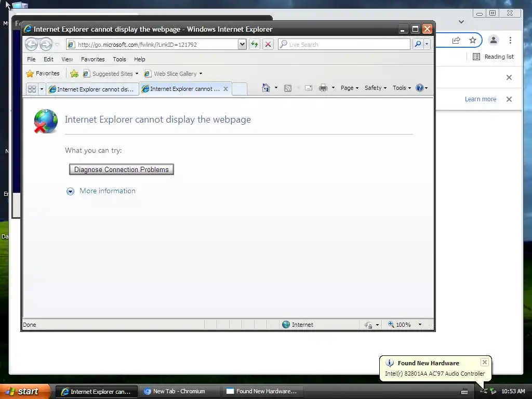The width and height of the screenshot is (532, 399).
Task: Click network tray icon
Action: click(x=484, y=391)
